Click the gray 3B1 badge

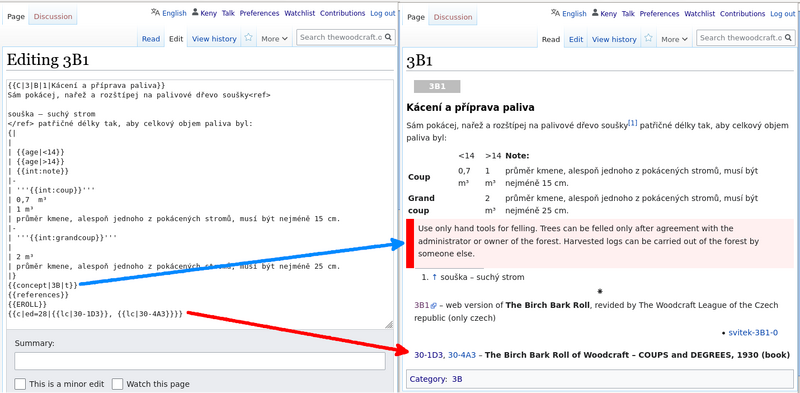tap(437, 86)
